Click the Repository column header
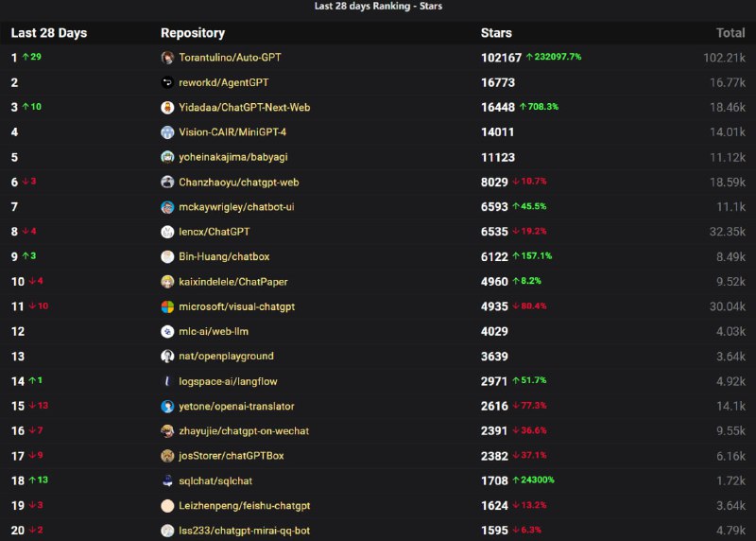This screenshot has width=756, height=541. click(x=193, y=33)
